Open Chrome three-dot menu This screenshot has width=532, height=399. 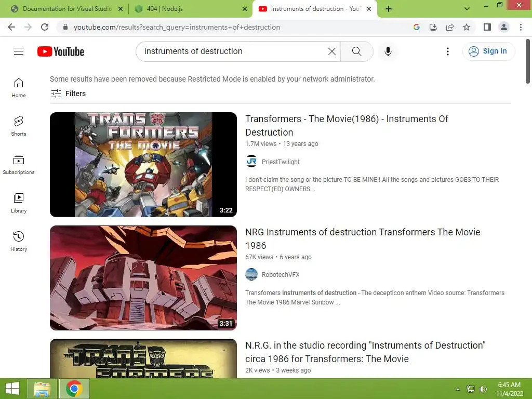[521, 27]
